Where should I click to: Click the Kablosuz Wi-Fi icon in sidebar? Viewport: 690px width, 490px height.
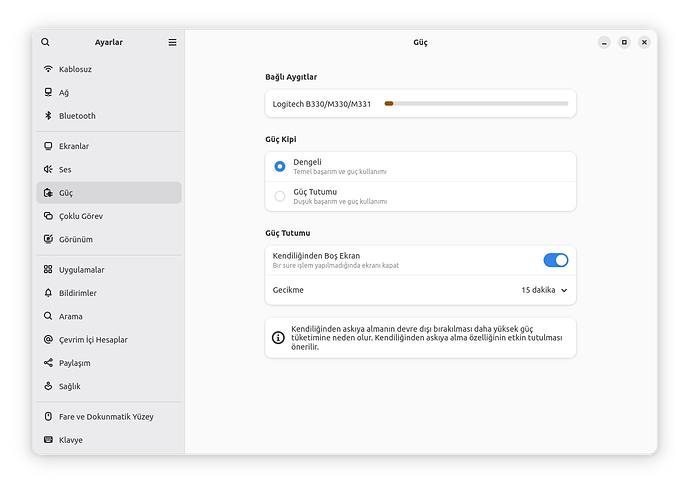(x=48, y=69)
